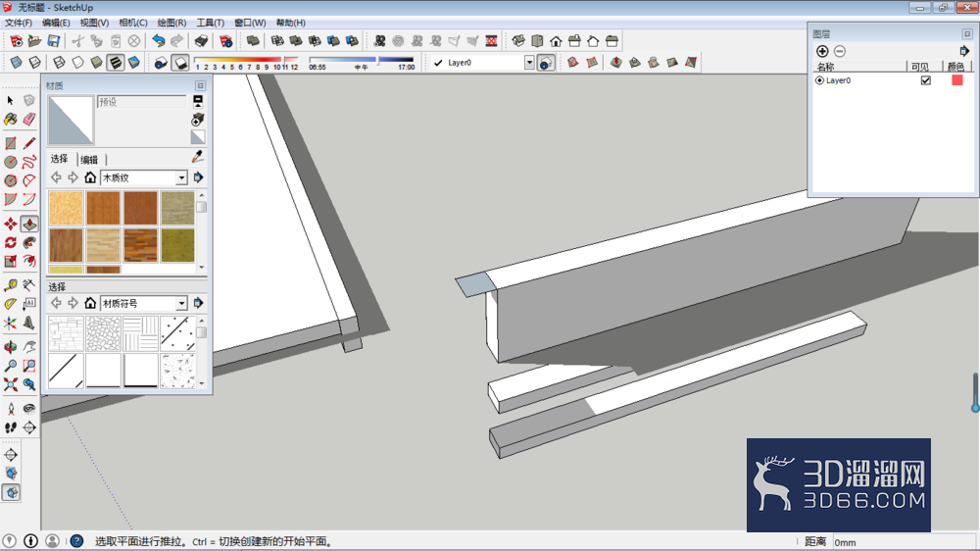Toggle Layer0 visibility checkbox
This screenshot has width=980, height=551.
click(x=926, y=80)
